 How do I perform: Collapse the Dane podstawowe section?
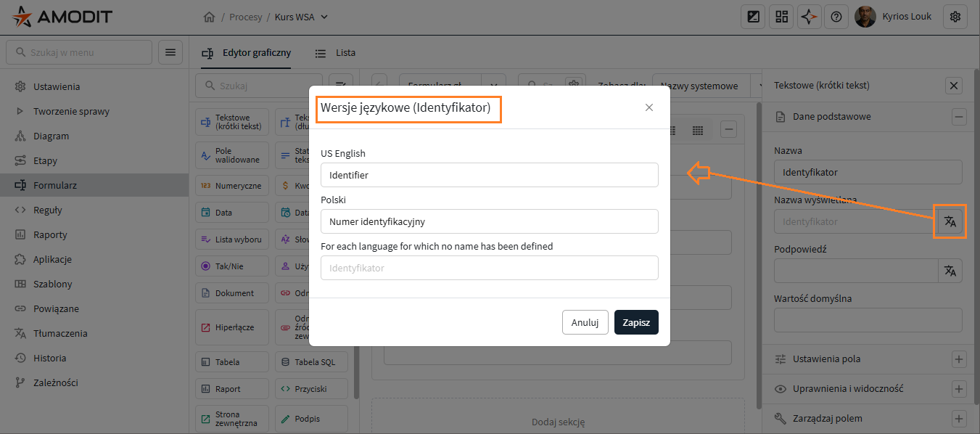tap(959, 117)
